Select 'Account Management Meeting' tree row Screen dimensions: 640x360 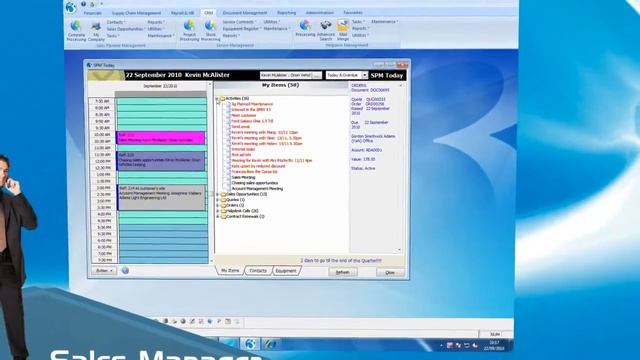click(x=257, y=189)
